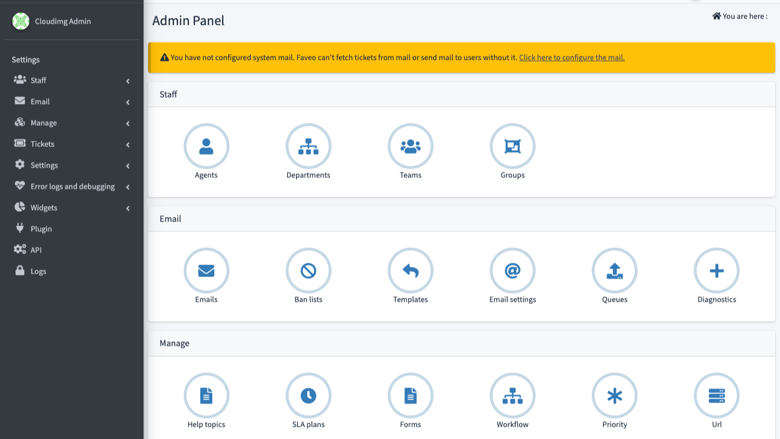Expand the Widgets sidebar menu

72,207
